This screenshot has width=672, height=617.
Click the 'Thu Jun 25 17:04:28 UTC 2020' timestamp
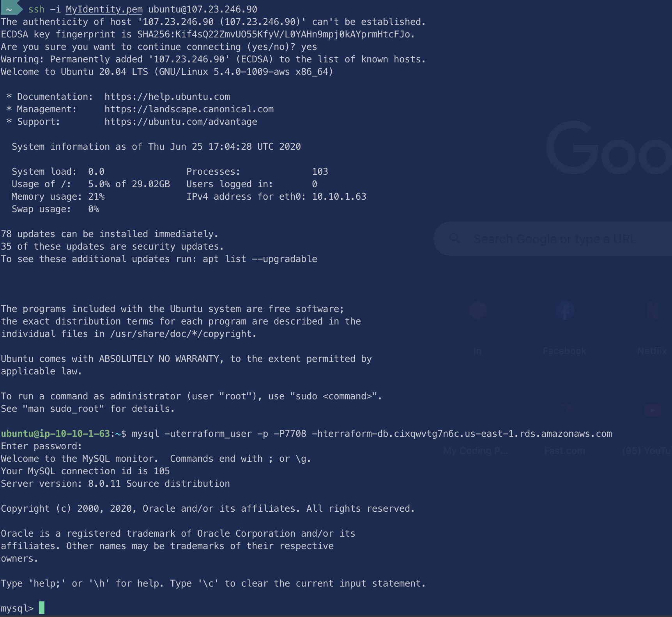tap(225, 147)
